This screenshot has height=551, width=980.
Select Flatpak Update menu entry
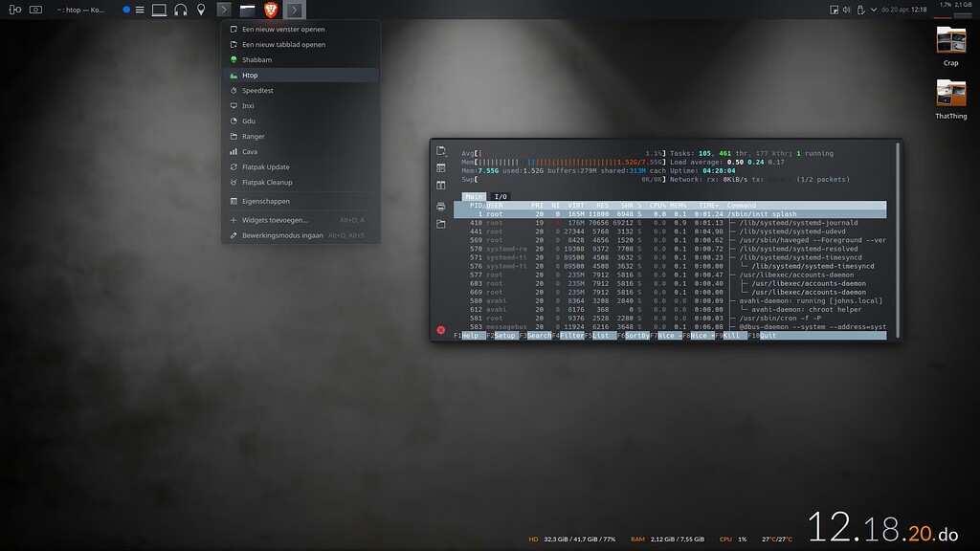point(265,167)
